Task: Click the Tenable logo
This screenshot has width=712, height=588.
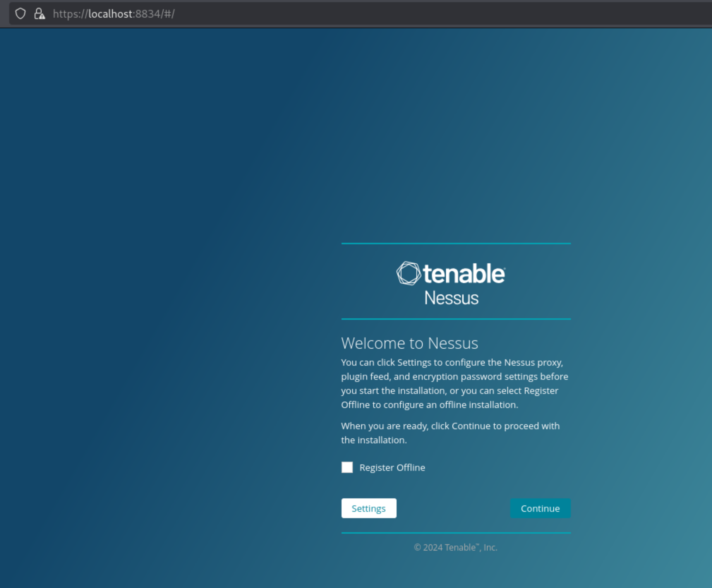Action: (451, 273)
